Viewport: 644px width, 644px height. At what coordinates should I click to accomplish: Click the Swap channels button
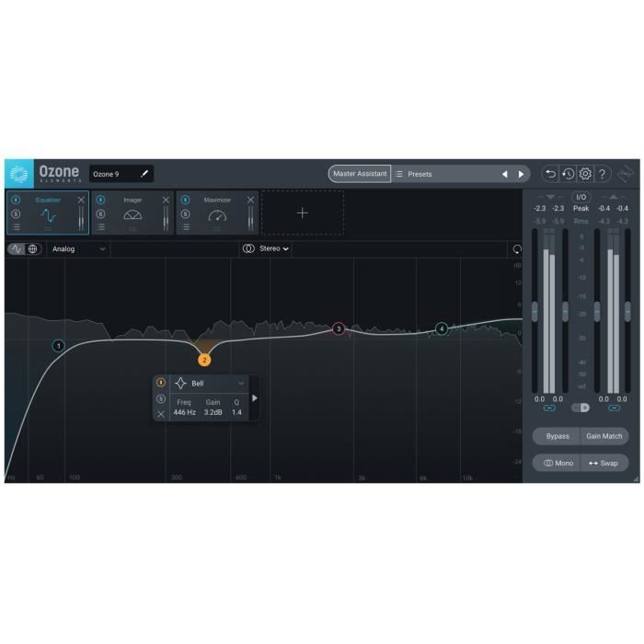tap(604, 463)
